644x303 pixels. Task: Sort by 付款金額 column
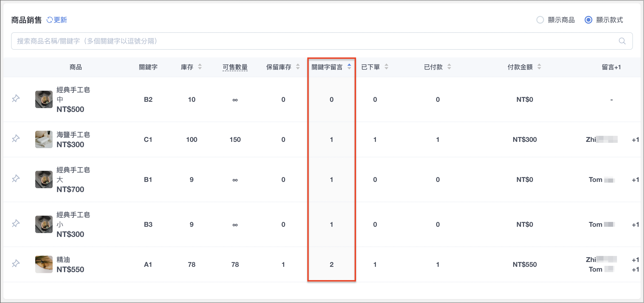click(539, 67)
